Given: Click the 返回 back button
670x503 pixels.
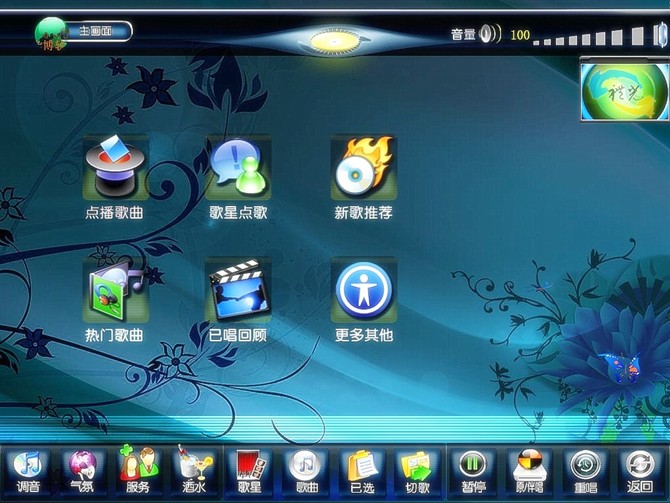Looking at the screenshot, I should click(639, 470).
